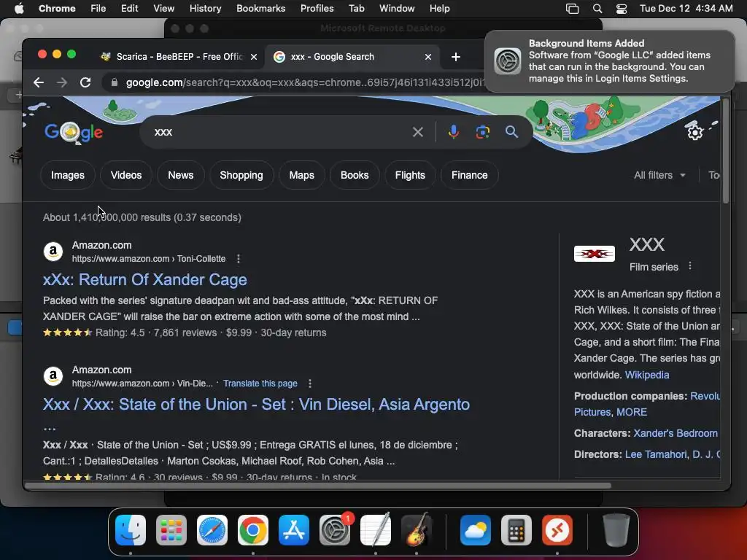747x560 pixels.
Task: Click Translate this page link
Action: click(x=260, y=384)
